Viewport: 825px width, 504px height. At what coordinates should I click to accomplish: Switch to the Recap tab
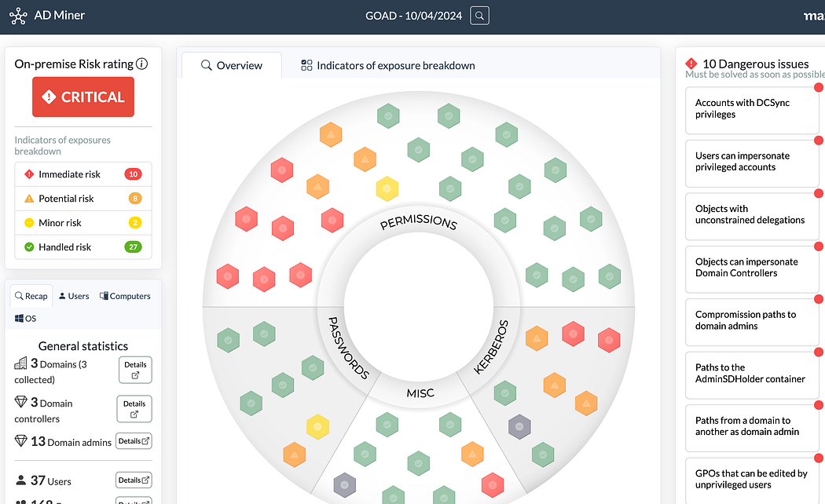pyautogui.click(x=31, y=296)
